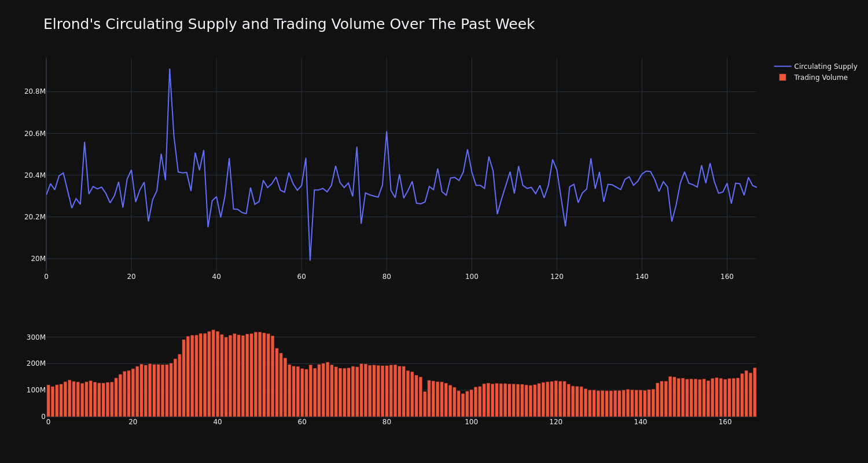Image resolution: width=868 pixels, height=463 pixels.
Task: Click the chart title text
Action: point(289,24)
